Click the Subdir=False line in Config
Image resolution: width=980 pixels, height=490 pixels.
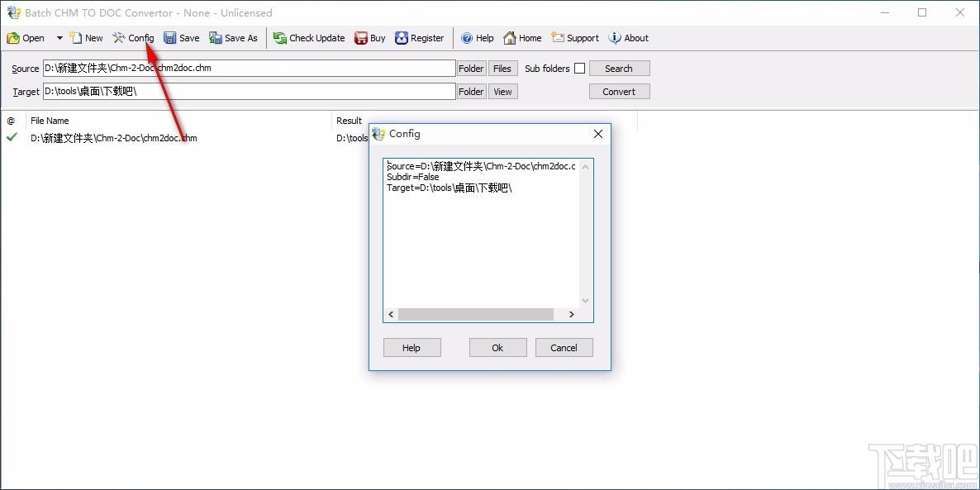point(412,177)
